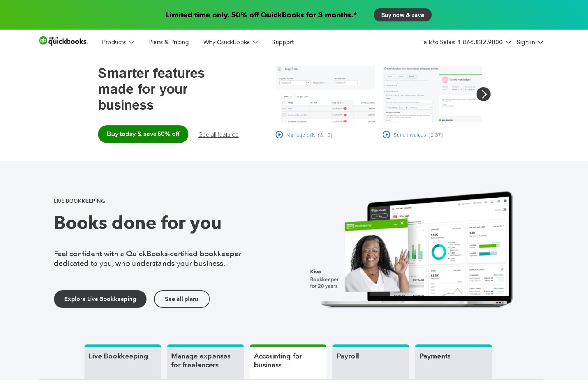Viewport: 588px width, 392px height.
Task: Select the Support menu item
Action: 283,42
